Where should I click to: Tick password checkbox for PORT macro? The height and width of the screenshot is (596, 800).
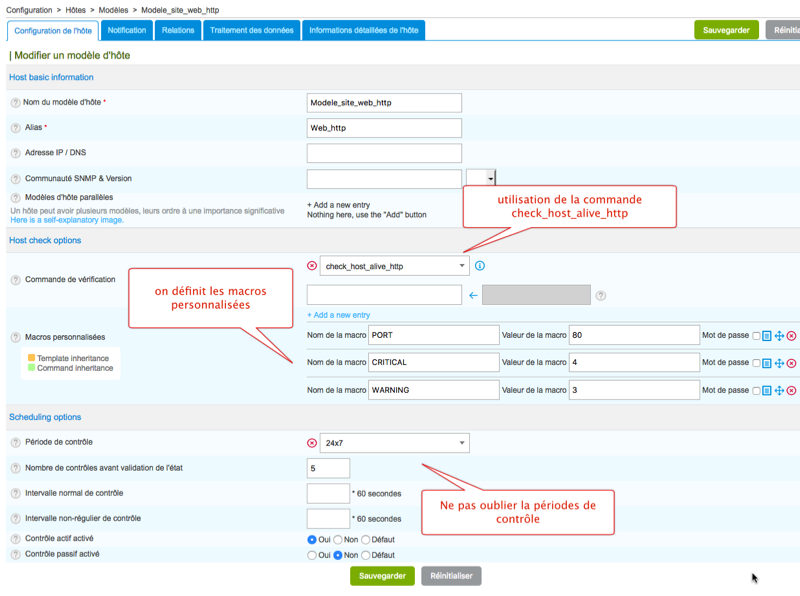coord(756,336)
